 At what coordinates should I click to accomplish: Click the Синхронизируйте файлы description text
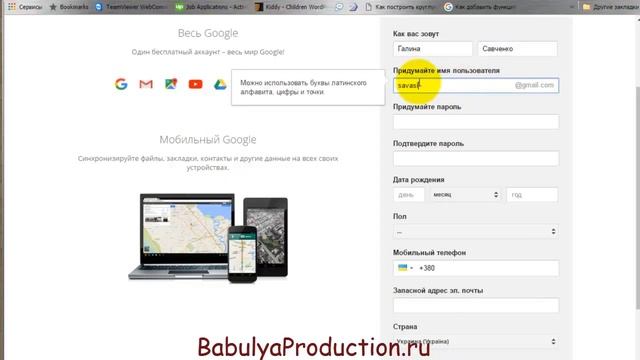208,163
